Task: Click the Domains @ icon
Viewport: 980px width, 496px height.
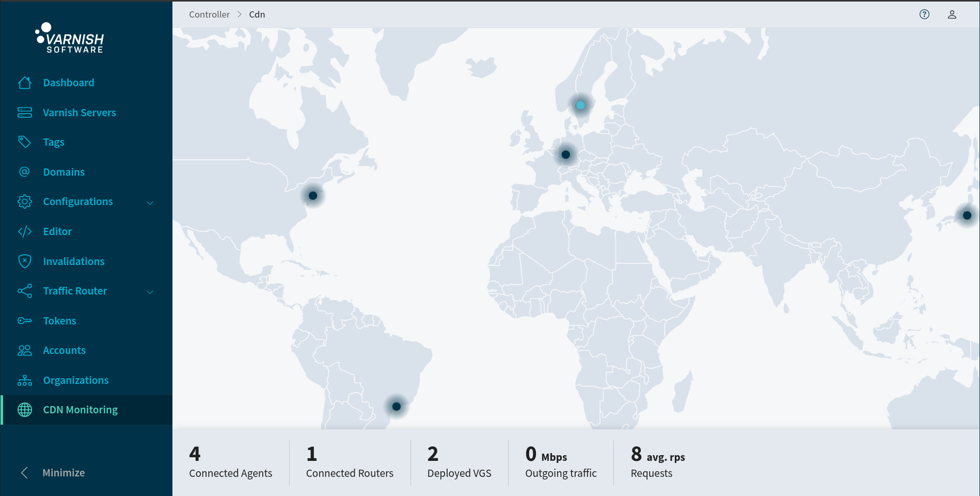Action: coord(24,172)
